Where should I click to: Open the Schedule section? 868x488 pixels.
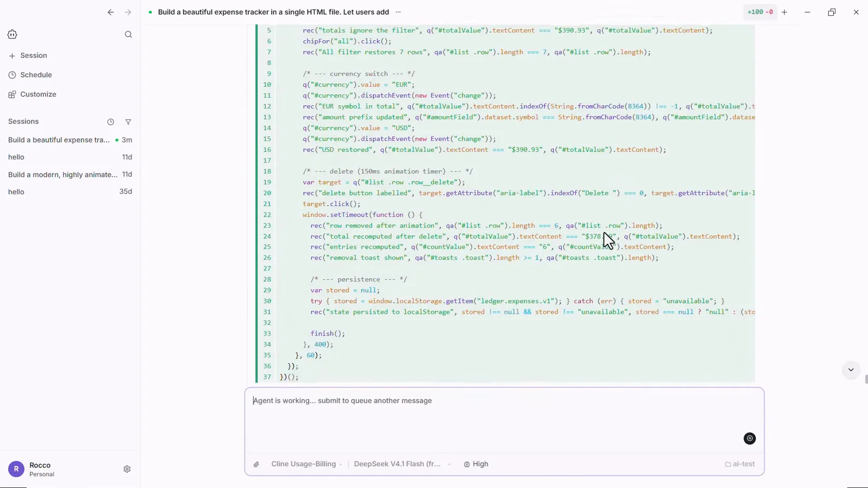[x=30, y=75]
